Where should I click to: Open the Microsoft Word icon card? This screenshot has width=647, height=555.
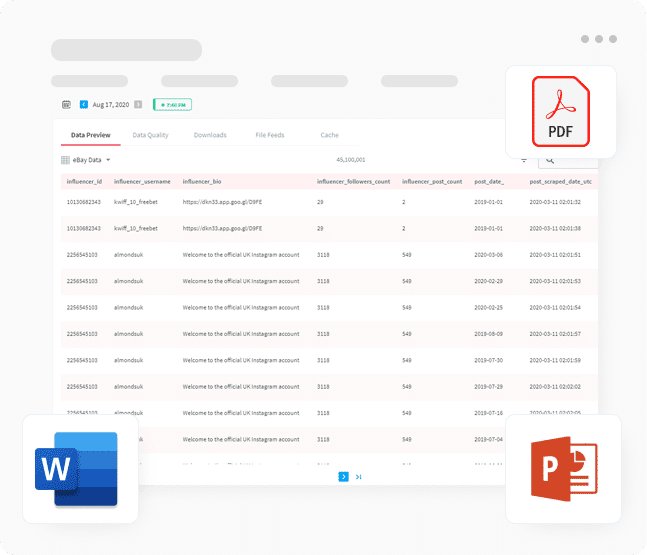(80, 469)
